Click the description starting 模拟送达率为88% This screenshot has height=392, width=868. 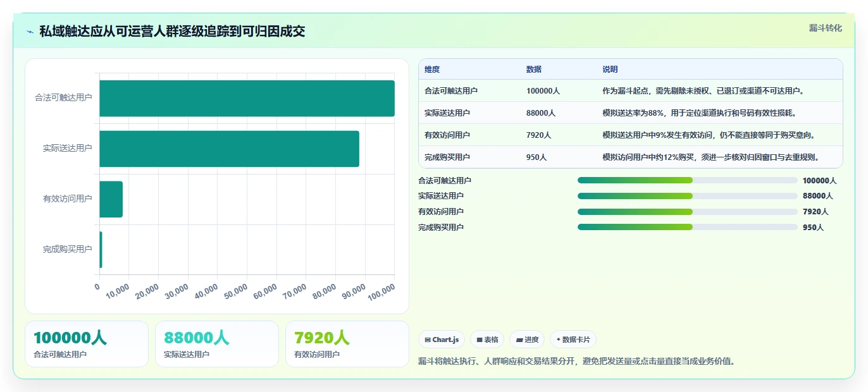[699, 113]
